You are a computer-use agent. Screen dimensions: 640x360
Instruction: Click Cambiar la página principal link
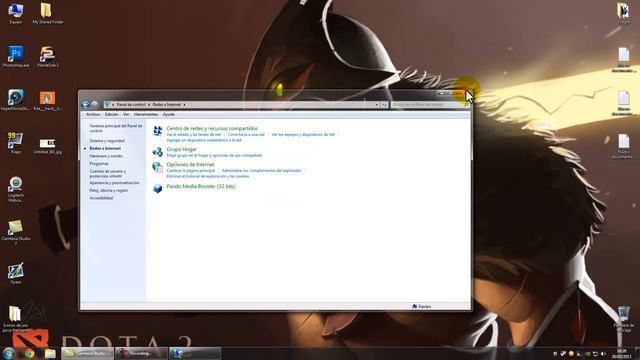tap(191, 171)
